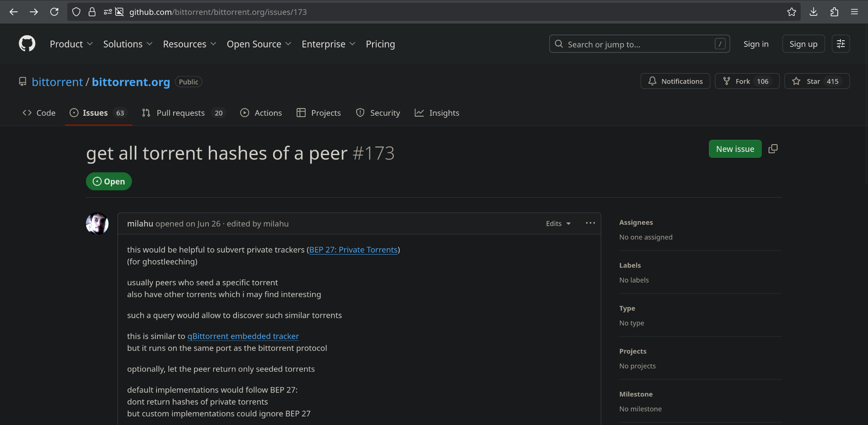Expand the Resources menu

(x=190, y=44)
